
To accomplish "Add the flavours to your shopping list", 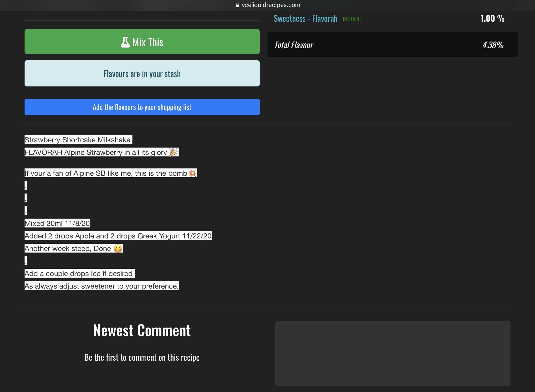I will [142, 107].
